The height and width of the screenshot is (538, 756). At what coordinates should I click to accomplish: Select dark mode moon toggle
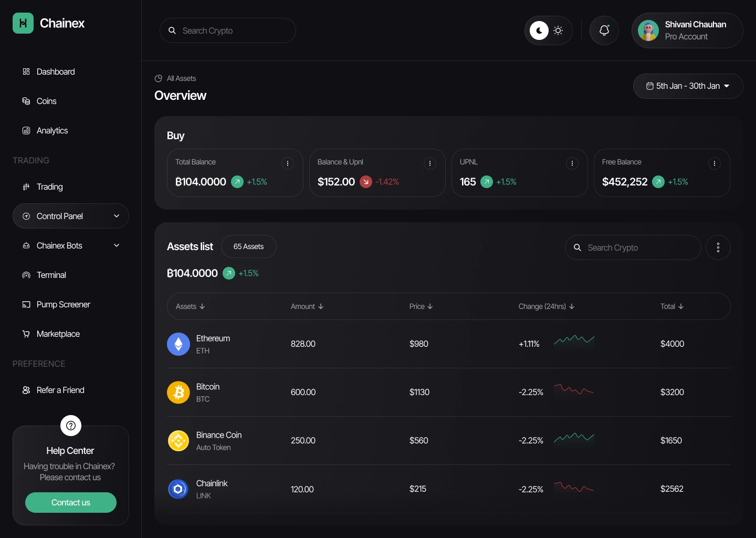539,30
